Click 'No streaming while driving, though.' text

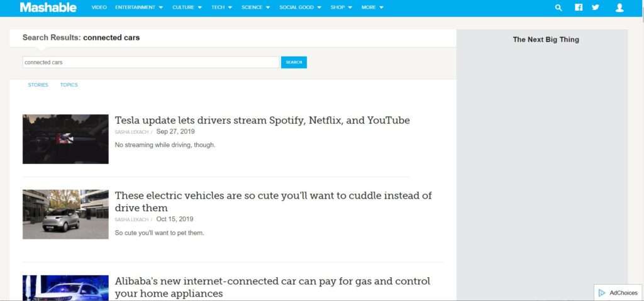165,145
